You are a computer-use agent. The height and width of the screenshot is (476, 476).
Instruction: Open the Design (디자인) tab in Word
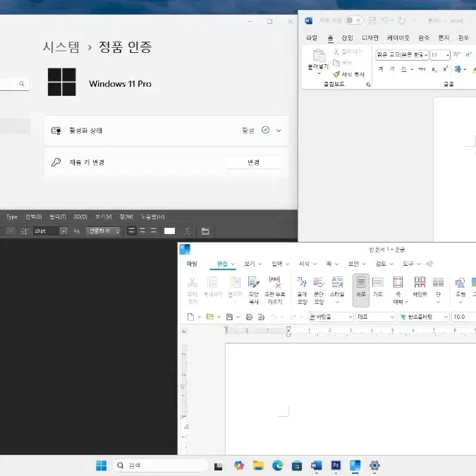(370, 37)
